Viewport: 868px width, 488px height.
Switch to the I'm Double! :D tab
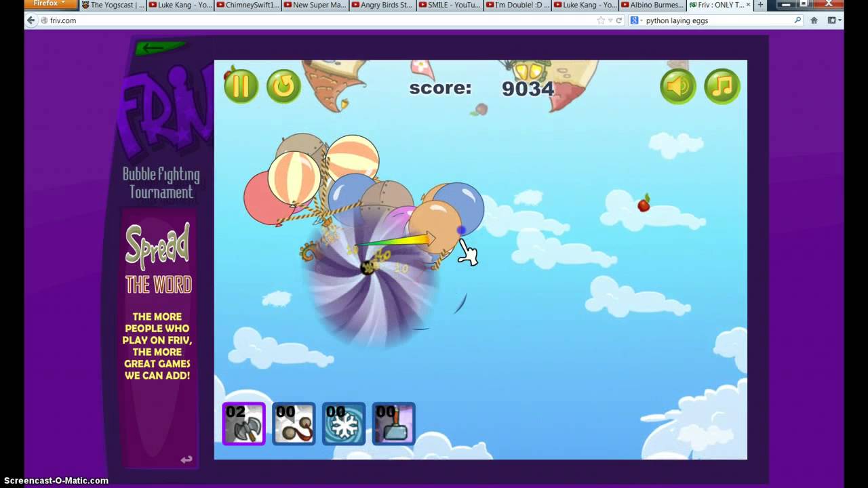[x=517, y=5]
